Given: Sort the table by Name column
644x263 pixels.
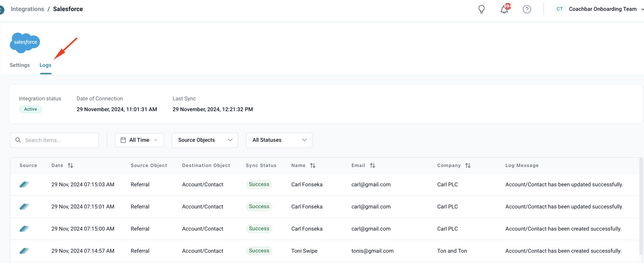Looking at the screenshot, I should (x=313, y=165).
